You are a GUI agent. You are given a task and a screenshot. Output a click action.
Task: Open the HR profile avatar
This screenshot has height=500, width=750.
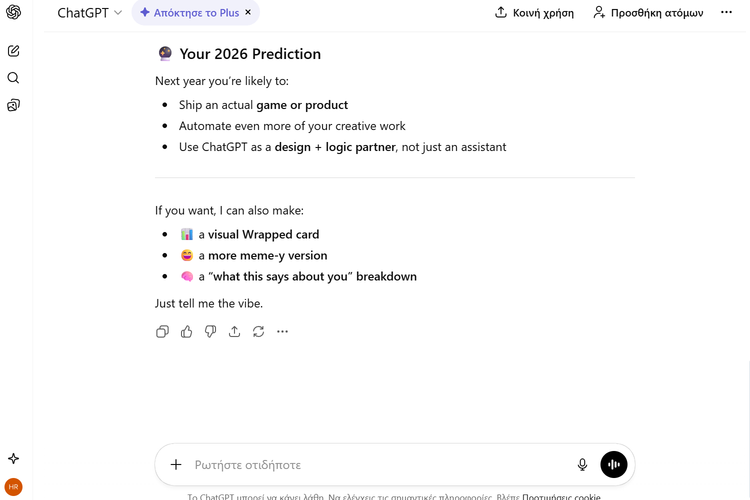(13, 487)
